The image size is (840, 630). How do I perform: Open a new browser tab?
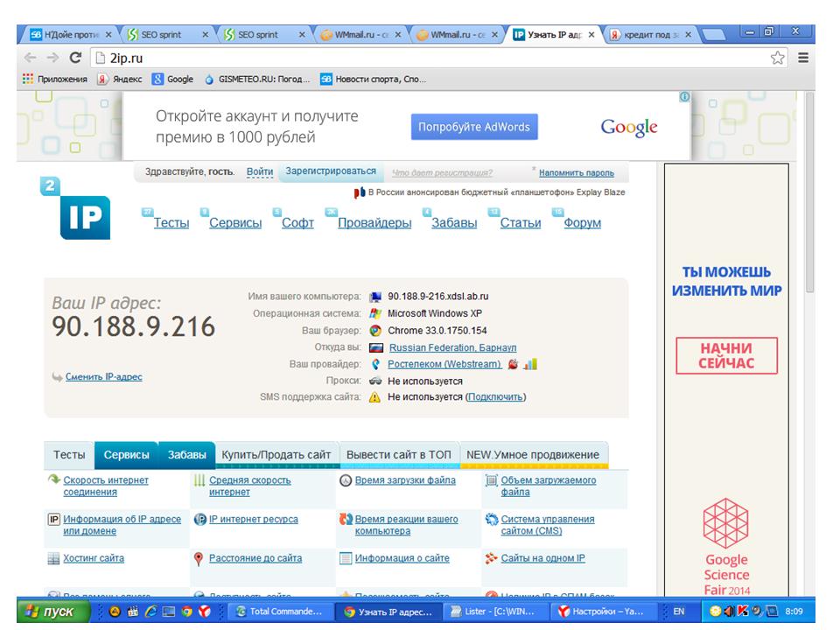pos(714,35)
